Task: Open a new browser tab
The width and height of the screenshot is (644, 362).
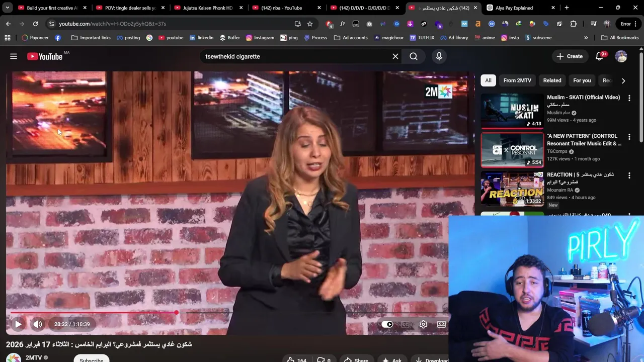Action: [567, 8]
